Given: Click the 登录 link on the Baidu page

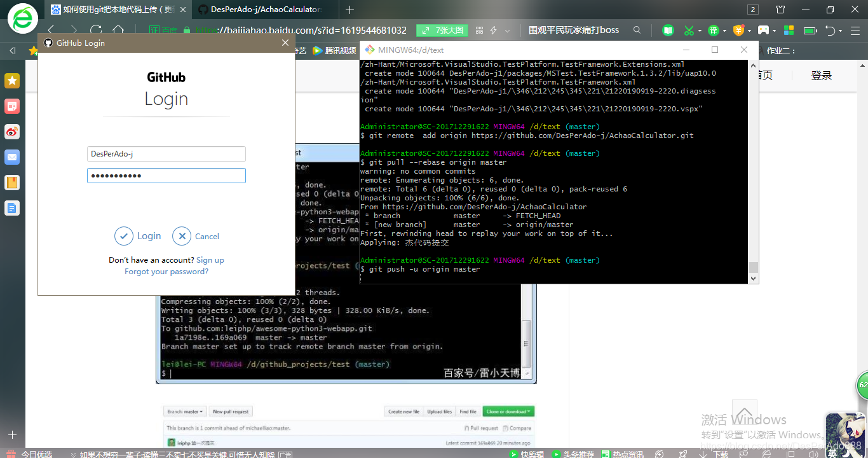Looking at the screenshot, I should tap(822, 75).
